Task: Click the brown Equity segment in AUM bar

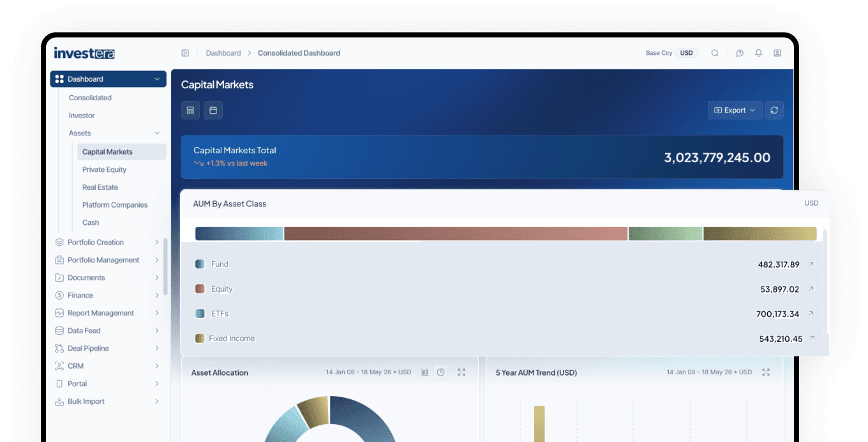Action: tap(456, 234)
